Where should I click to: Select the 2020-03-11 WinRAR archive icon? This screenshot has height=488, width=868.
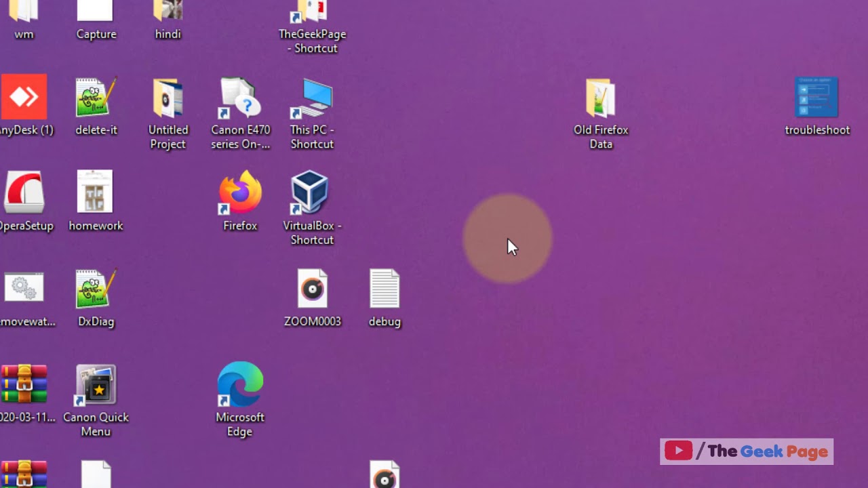pyautogui.click(x=24, y=384)
